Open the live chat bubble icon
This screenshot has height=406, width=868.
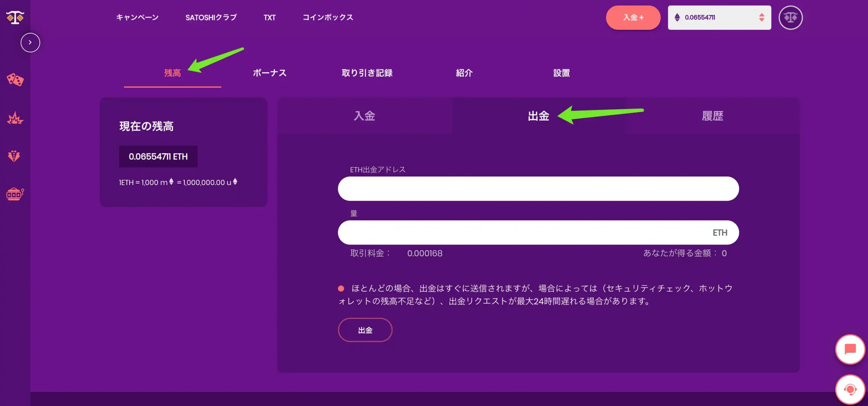coord(850,349)
